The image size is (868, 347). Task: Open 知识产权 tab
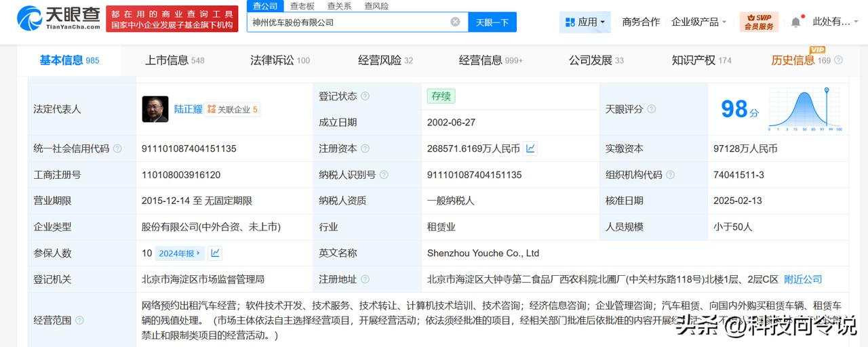[701, 60]
